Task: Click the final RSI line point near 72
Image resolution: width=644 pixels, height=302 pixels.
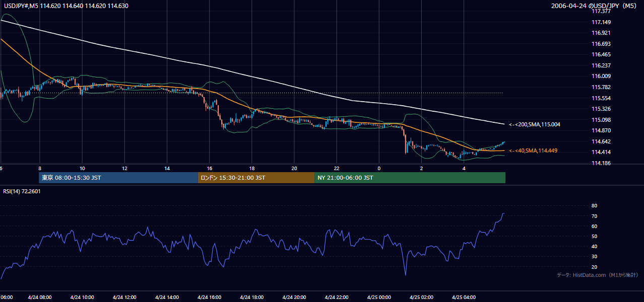Action: tap(504, 213)
